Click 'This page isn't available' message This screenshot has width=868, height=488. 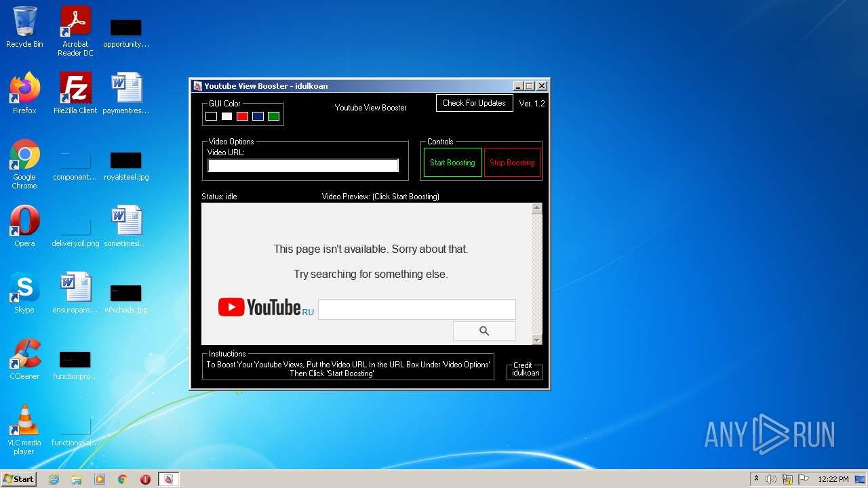[x=371, y=249]
